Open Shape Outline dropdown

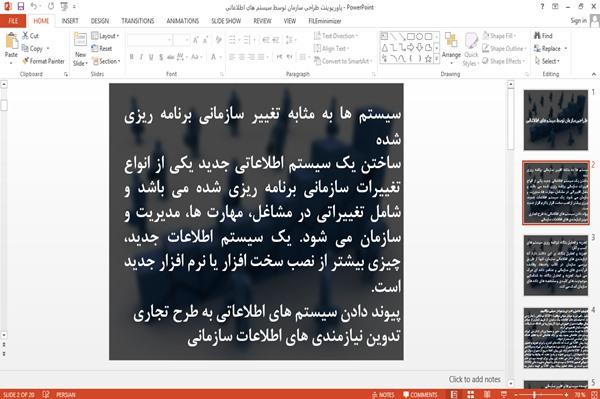504,49
